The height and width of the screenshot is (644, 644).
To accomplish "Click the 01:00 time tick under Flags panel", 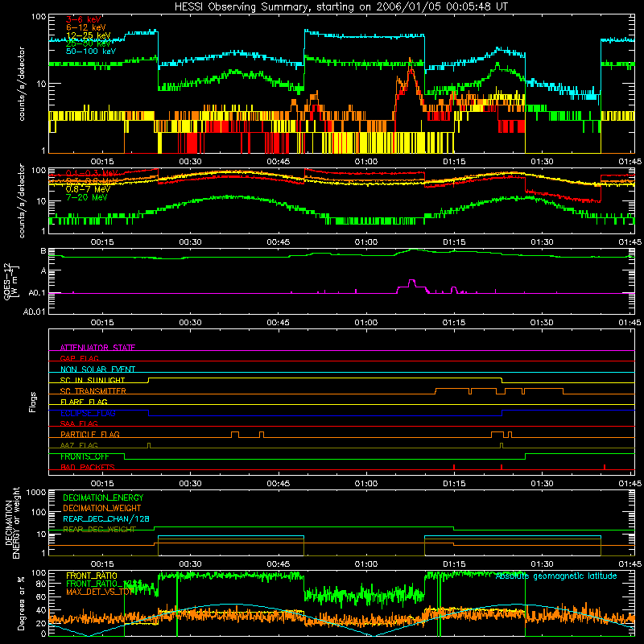I will click(x=366, y=484).
